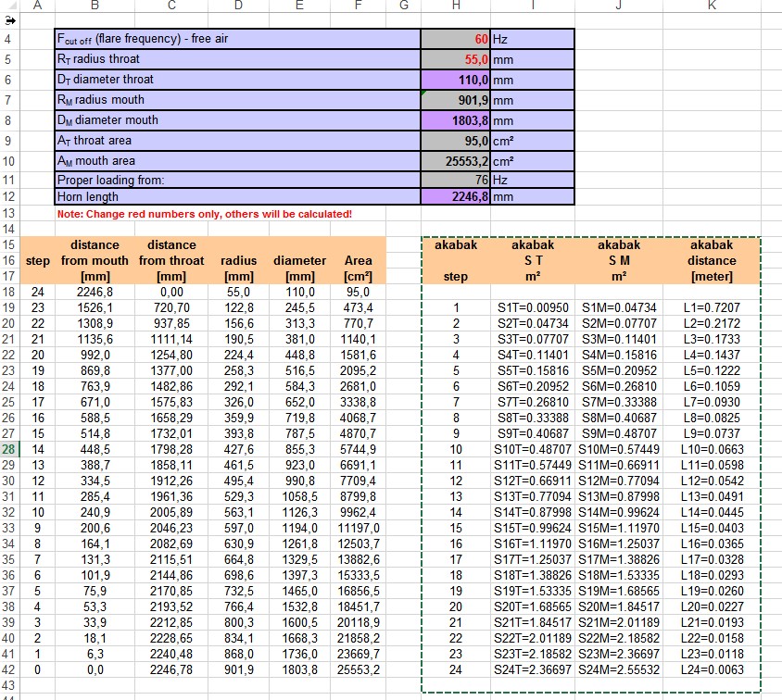Select row 42 header
The image size is (782, 700).
[x=9, y=669]
